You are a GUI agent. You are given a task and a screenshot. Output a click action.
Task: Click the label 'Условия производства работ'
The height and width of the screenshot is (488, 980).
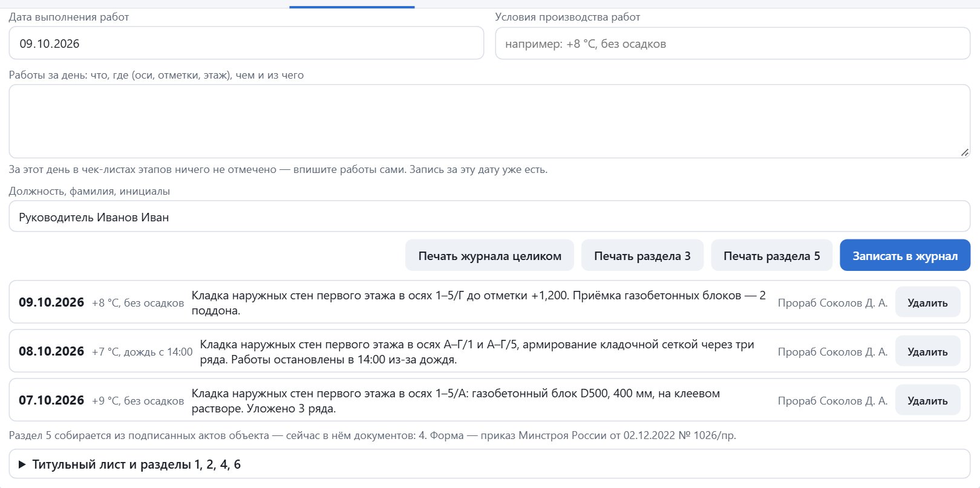coord(567,17)
